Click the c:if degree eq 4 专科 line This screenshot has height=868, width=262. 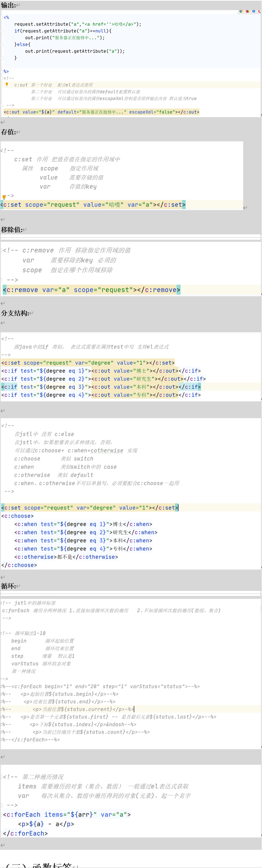tap(101, 395)
